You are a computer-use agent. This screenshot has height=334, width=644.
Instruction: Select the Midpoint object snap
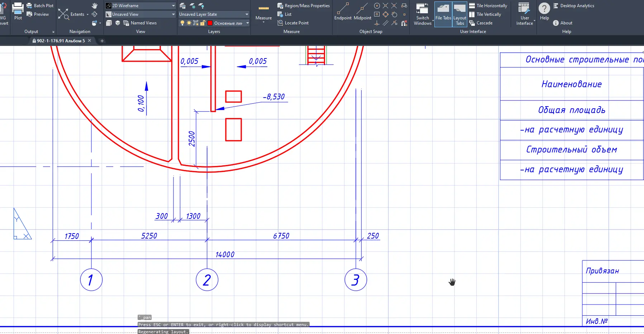click(362, 9)
